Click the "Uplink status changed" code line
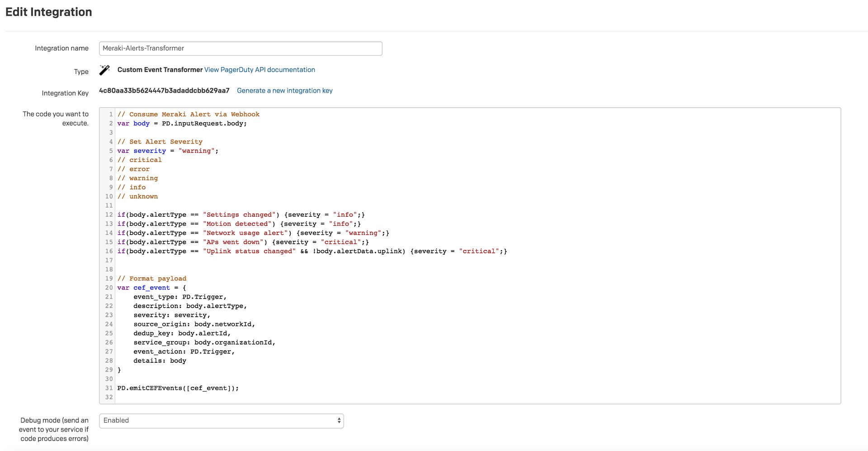The width and height of the screenshot is (868, 451). tap(312, 252)
